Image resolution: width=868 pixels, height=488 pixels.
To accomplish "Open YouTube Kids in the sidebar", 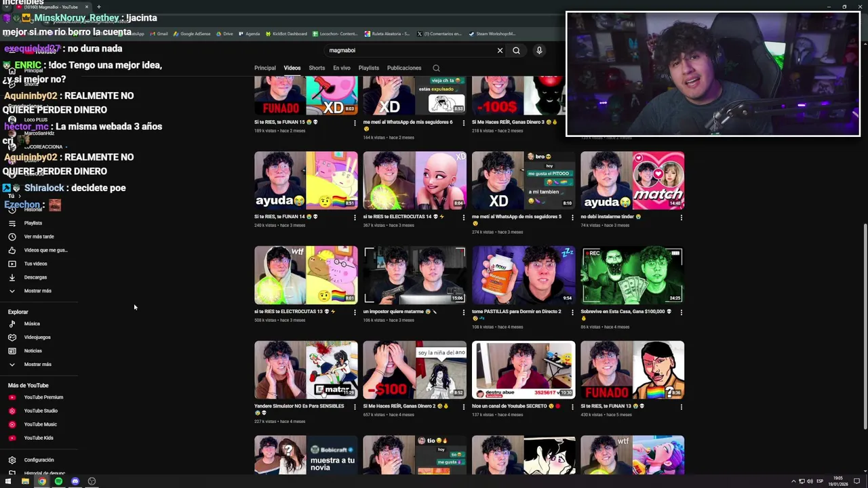I will pos(39,438).
